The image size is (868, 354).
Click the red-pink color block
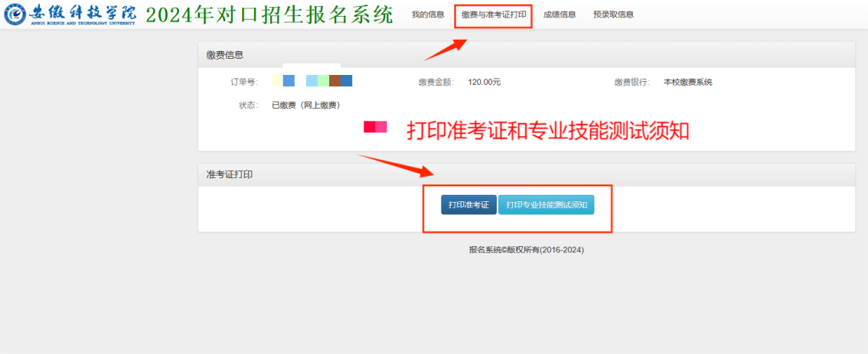coord(375,127)
